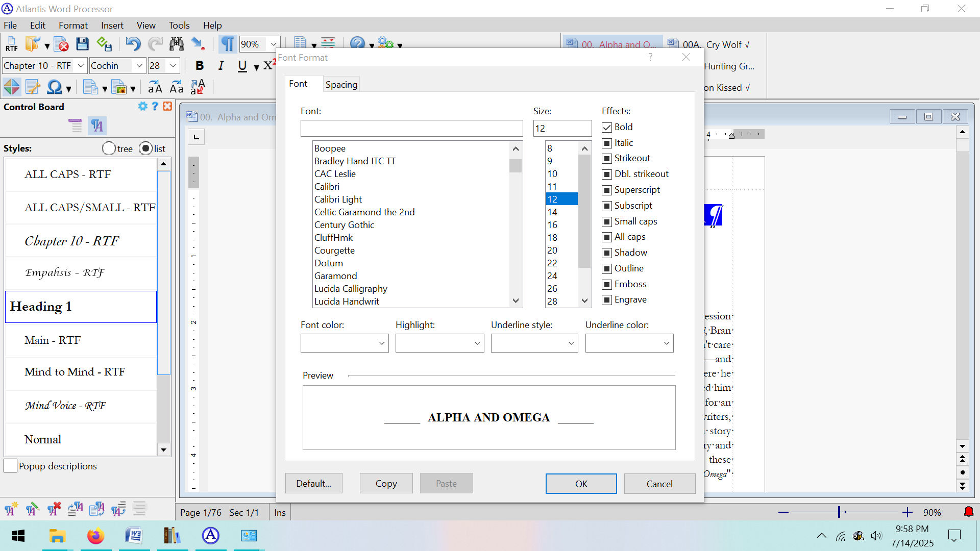Toggle the Italic effect checkbox
The height and width of the screenshot is (551, 980).
[x=607, y=143]
